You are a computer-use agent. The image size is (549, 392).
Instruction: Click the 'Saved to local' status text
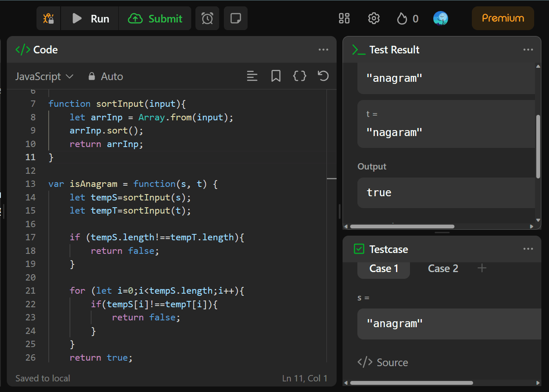tap(43, 378)
